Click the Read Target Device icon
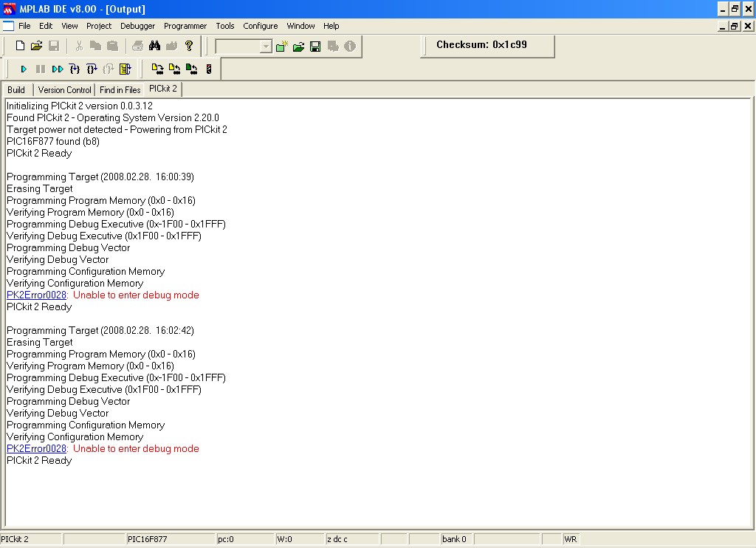This screenshot has height=548, width=756. (x=174, y=69)
